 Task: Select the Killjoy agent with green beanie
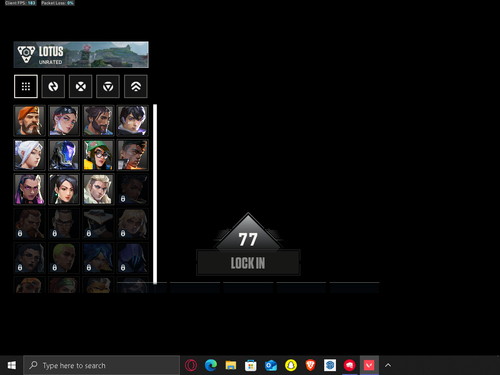click(x=98, y=155)
